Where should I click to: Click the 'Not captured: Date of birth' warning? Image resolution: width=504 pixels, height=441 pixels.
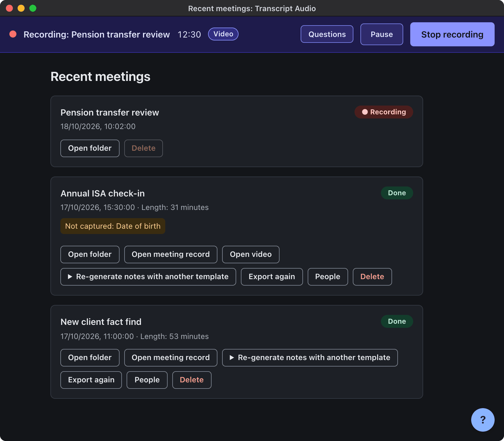113,226
